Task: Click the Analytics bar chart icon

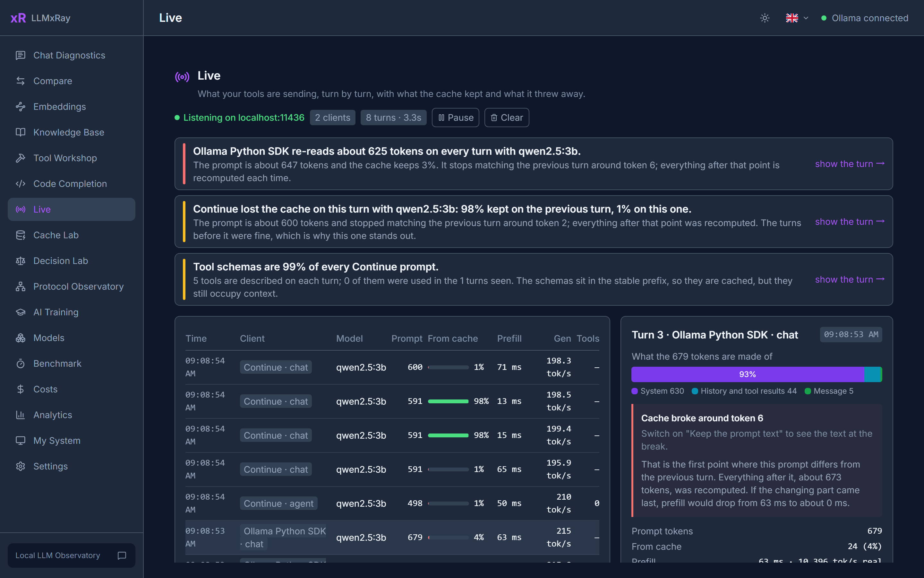Action: [x=21, y=415]
